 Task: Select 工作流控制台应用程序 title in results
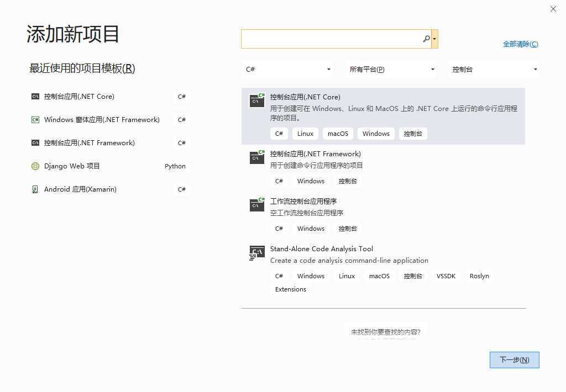point(303,201)
